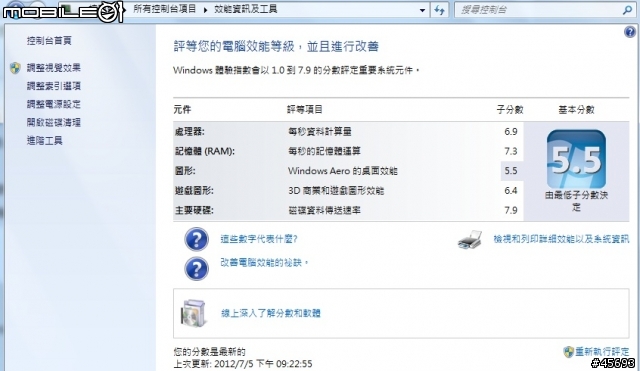Click question icon beside 改善電腦效能的祕訣

tap(196, 269)
